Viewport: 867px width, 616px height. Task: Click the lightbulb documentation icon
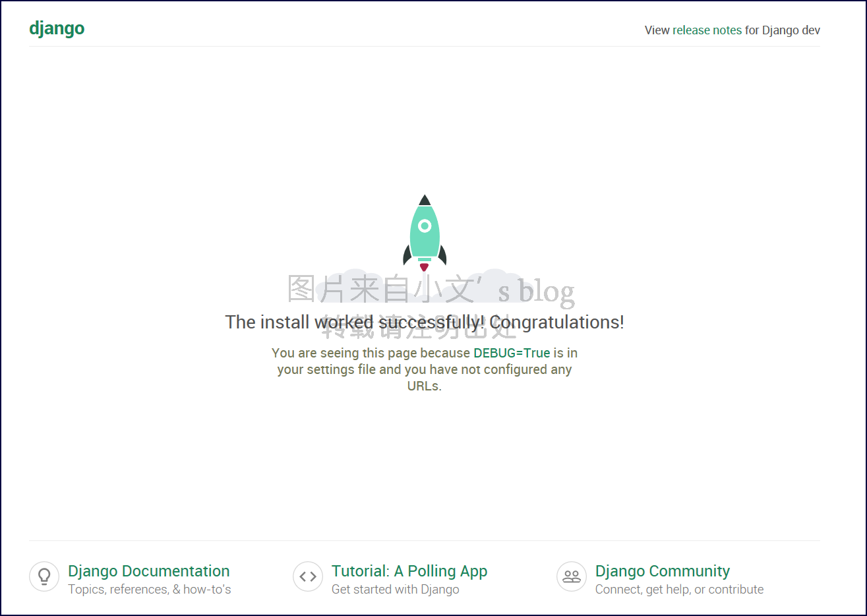[44, 576]
